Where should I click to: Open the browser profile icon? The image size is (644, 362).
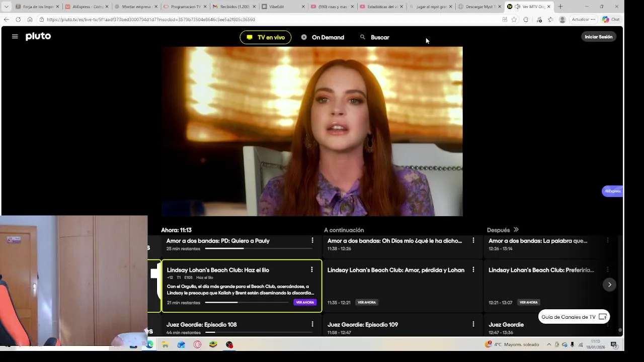562,20
